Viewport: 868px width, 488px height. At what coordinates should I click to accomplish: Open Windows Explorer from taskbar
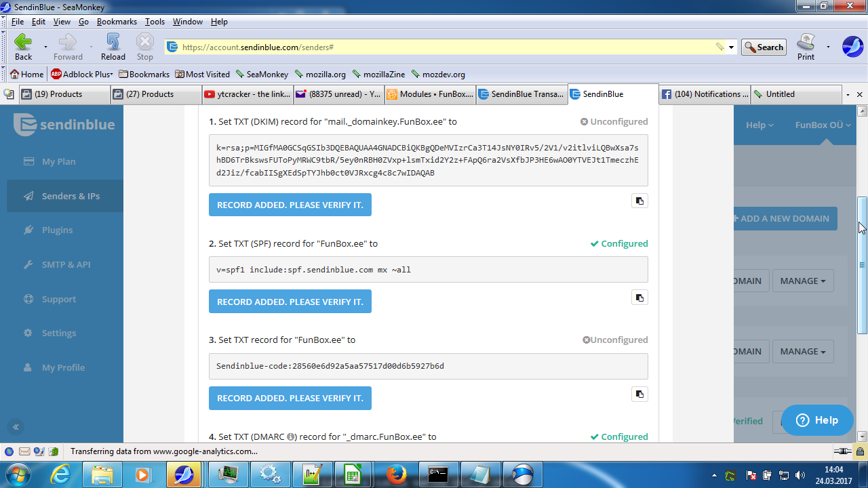pyautogui.click(x=102, y=474)
